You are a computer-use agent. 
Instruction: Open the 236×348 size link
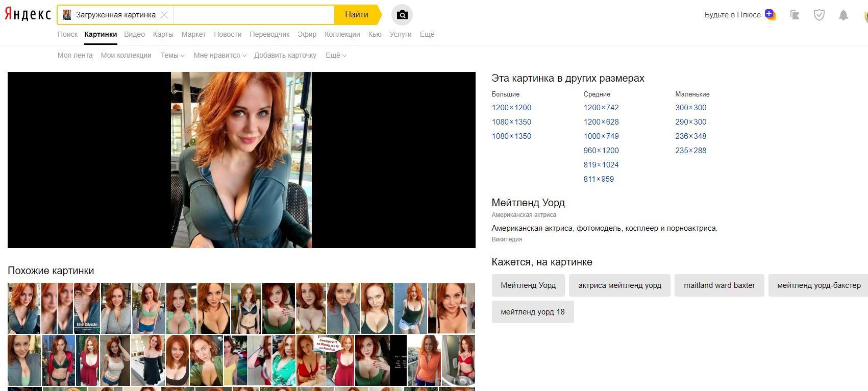tap(691, 136)
